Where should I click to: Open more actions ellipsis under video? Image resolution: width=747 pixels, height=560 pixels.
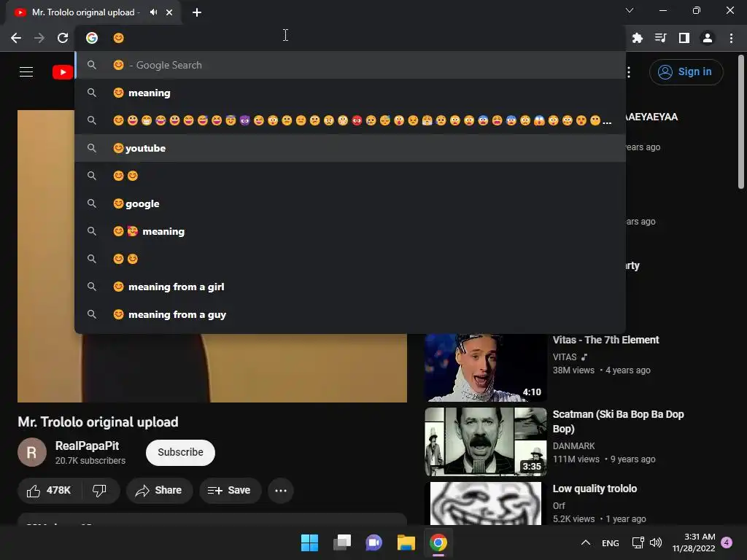click(x=281, y=491)
